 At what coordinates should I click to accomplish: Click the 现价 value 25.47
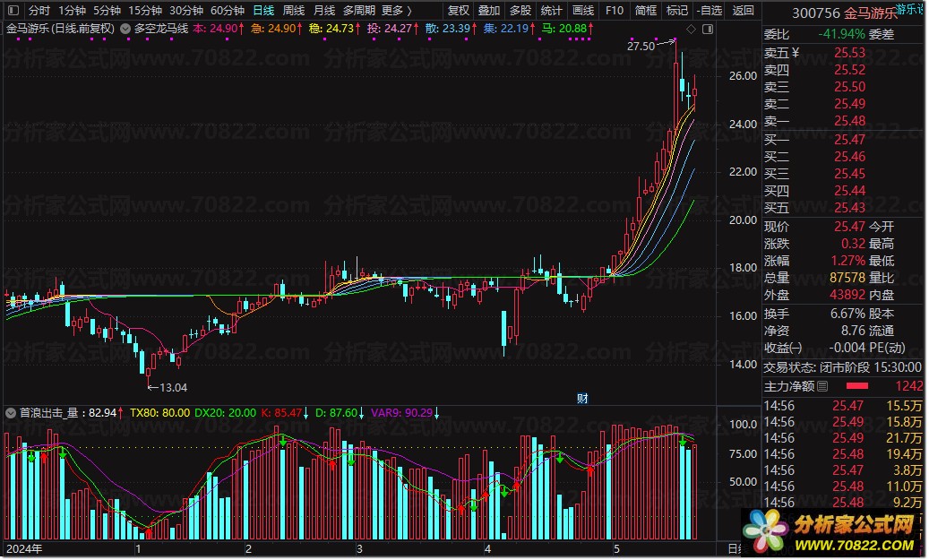[x=849, y=227]
